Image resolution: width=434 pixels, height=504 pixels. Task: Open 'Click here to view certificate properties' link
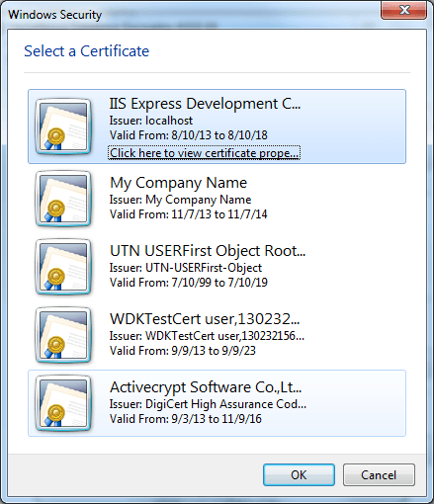204,153
